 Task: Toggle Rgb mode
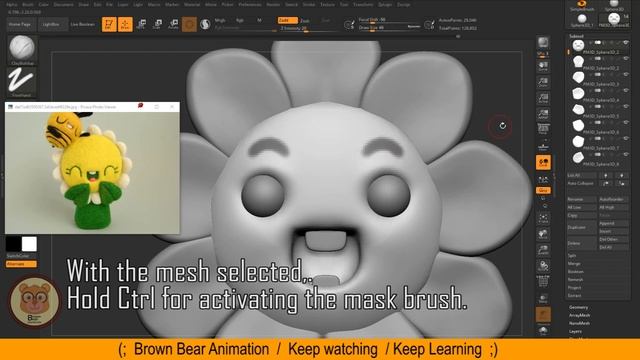click(x=240, y=20)
